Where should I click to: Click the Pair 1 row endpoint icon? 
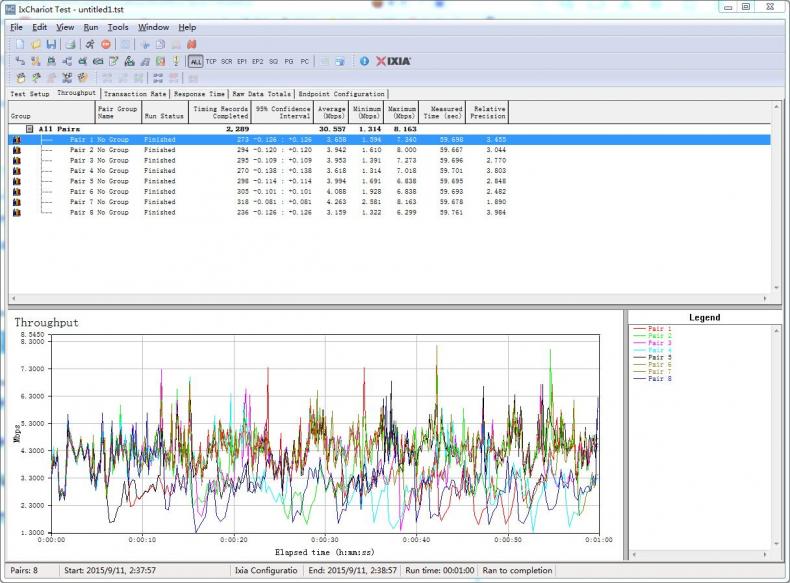[17, 140]
